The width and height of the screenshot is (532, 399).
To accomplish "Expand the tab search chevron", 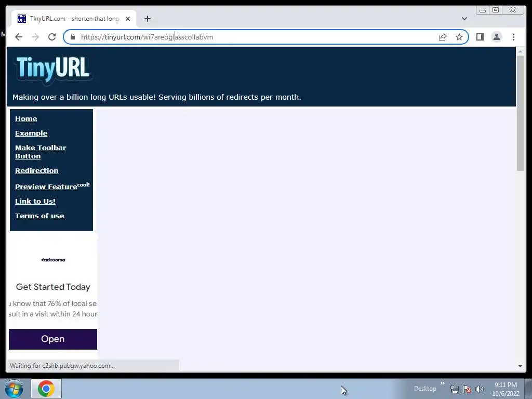I will coord(464,19).
